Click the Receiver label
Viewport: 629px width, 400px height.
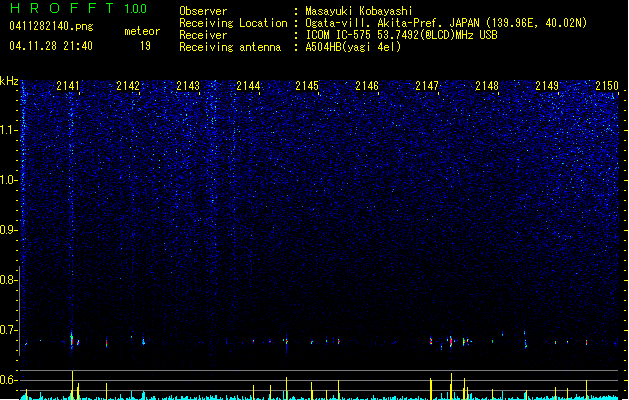coord(203,35)
